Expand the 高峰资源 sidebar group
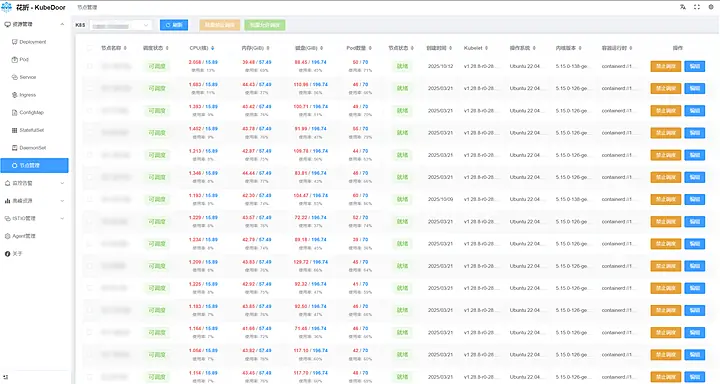Screen dimensions: 720x384 62,201
